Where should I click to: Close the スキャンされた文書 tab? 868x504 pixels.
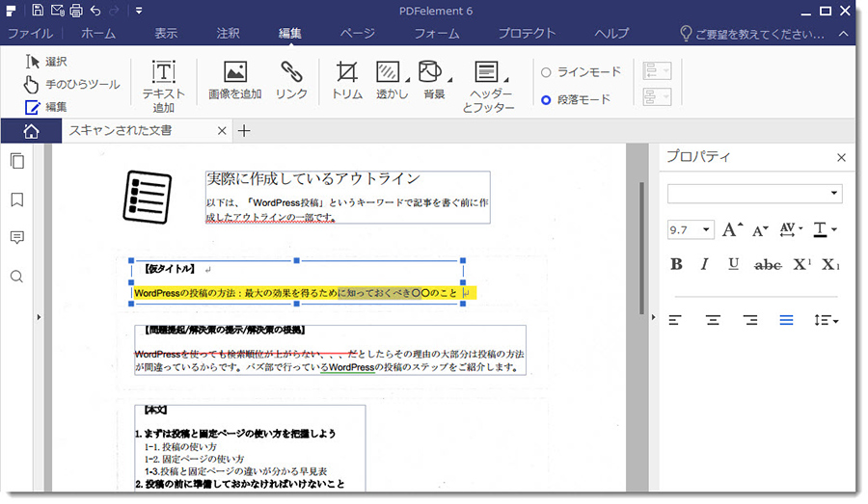222,131
